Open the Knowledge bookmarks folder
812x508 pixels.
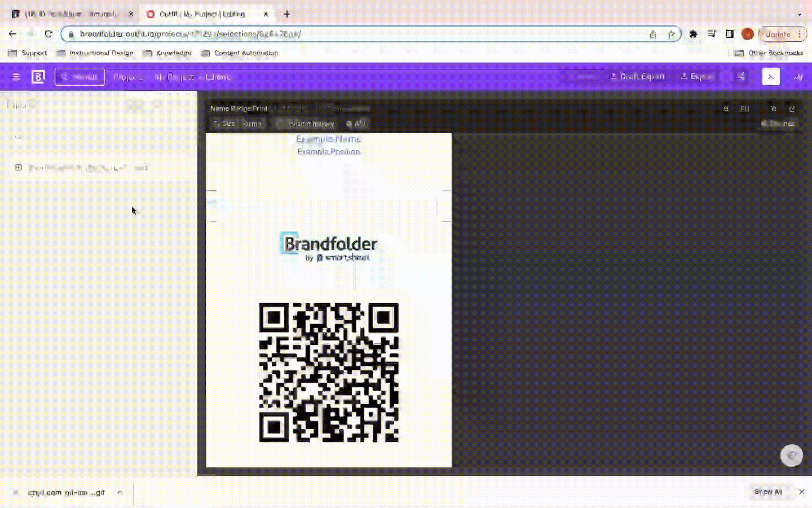(167, 53)
